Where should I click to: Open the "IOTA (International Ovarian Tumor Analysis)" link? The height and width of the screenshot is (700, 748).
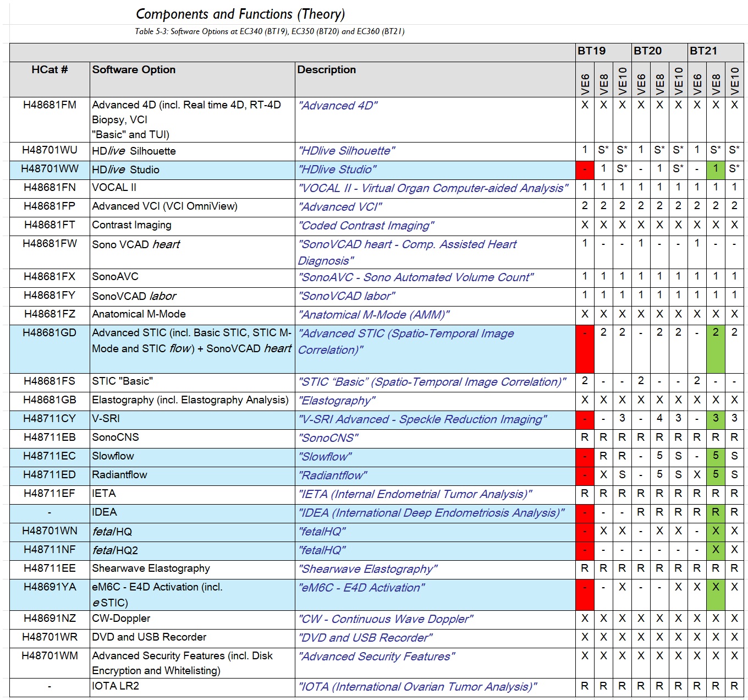pos(417,687)
